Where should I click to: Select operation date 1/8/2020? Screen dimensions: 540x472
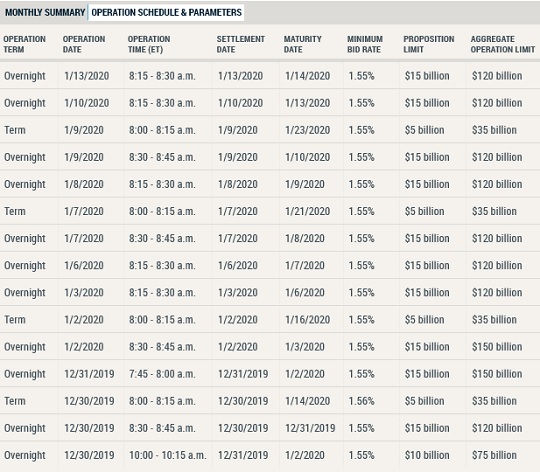pos(84,184)
